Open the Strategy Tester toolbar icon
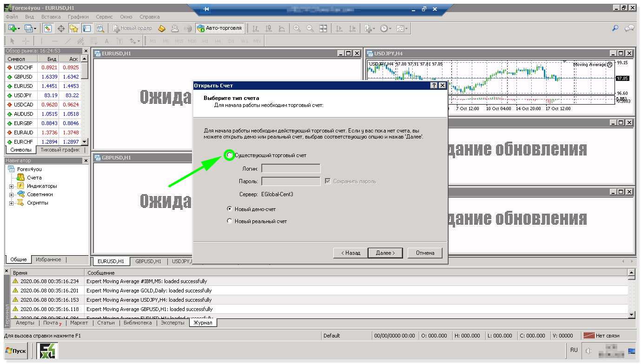Viewport: 641px width, 364px height. pos(100,28)
